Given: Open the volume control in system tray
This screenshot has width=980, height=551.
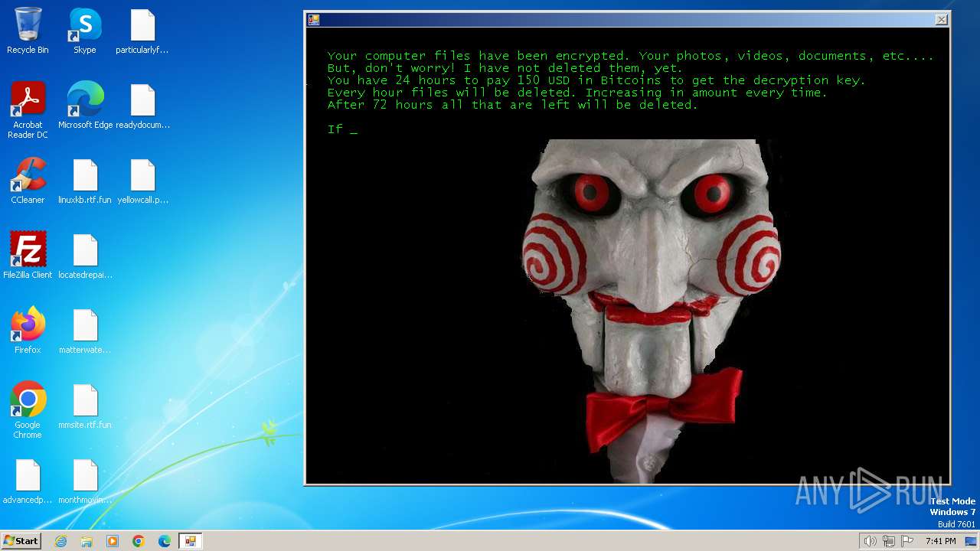Looking at the screenshot, I should pyautogui.click(x=870, y=541).
